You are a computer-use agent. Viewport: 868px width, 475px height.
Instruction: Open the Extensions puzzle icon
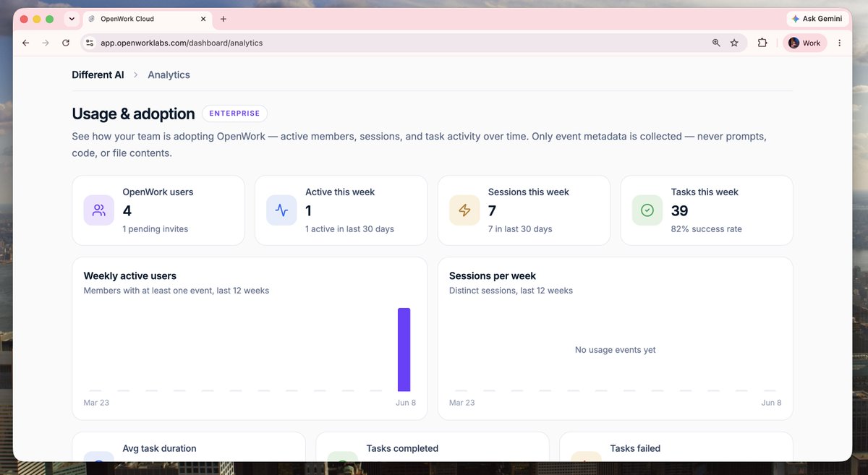pos(762,43)
